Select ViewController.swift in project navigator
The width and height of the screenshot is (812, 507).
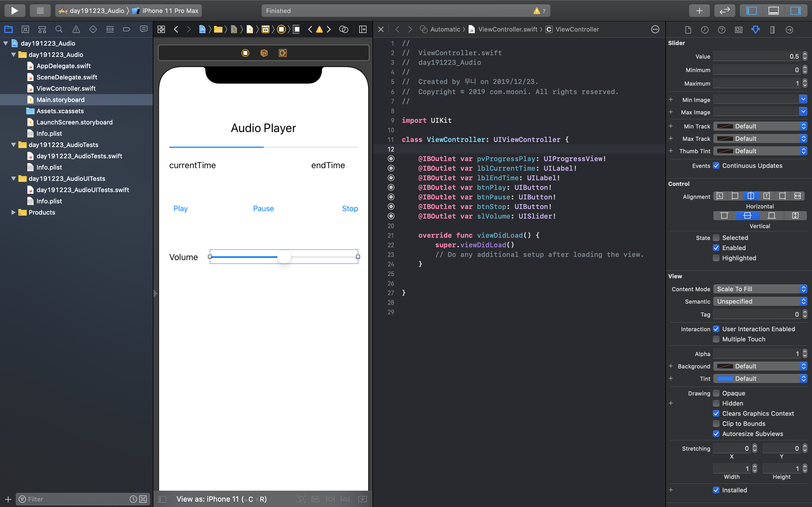pyautogui.click(x=66, y=88)
